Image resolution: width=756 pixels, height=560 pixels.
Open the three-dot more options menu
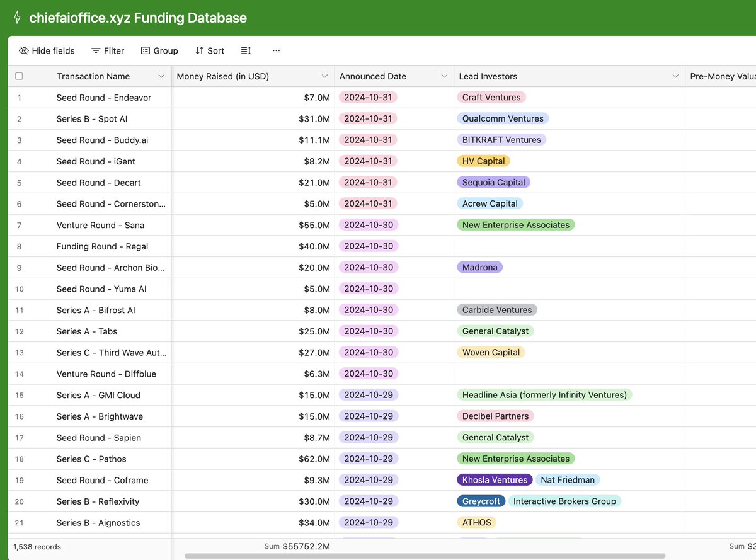tap(276, 50)
